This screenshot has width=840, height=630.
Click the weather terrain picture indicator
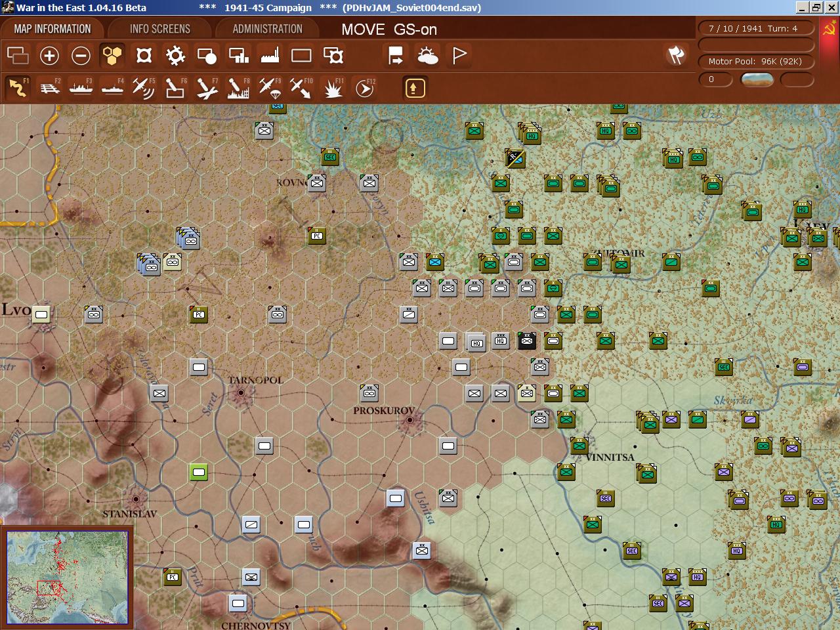757,79
